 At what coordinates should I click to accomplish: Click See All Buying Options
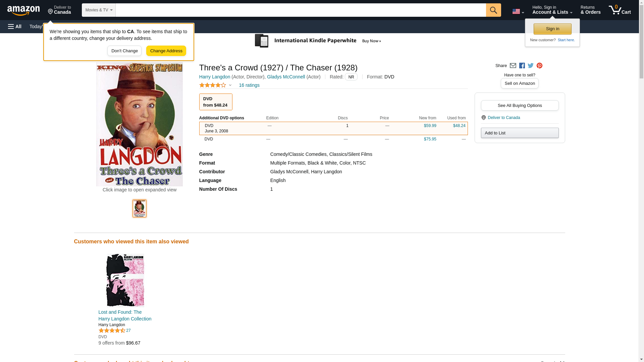click(x=520, y=106)
